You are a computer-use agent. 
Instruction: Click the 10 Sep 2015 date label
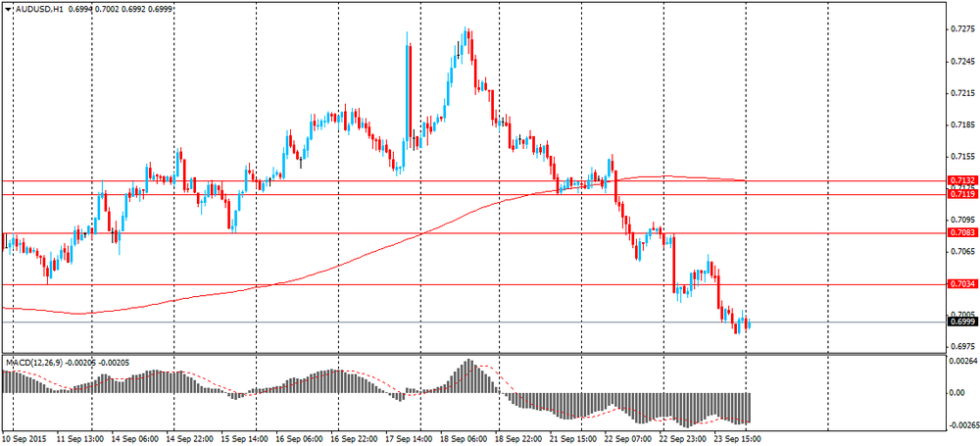point(27,439)
